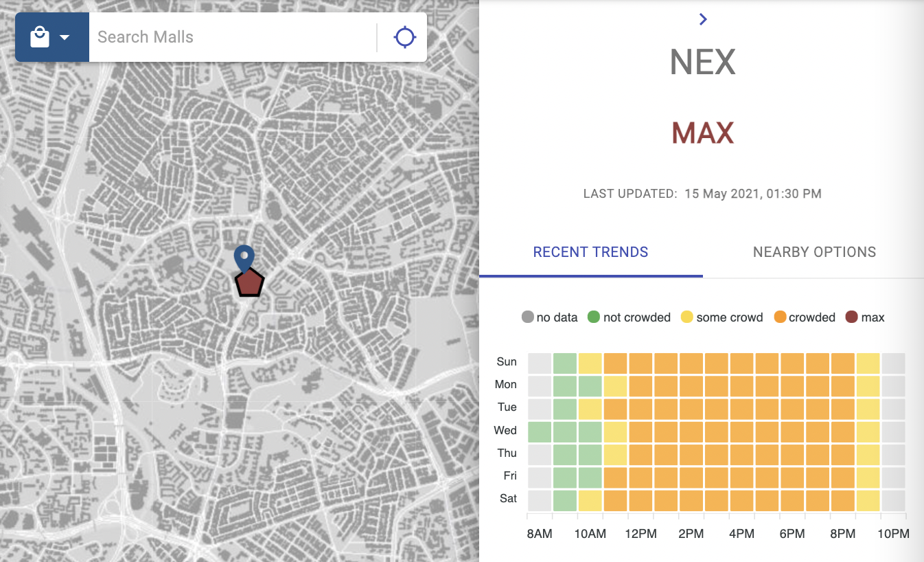Image resolution: width=924 pixels, height=562 pixels.
Task: Click the NEX mall title
Action: (x=702, y=63)
